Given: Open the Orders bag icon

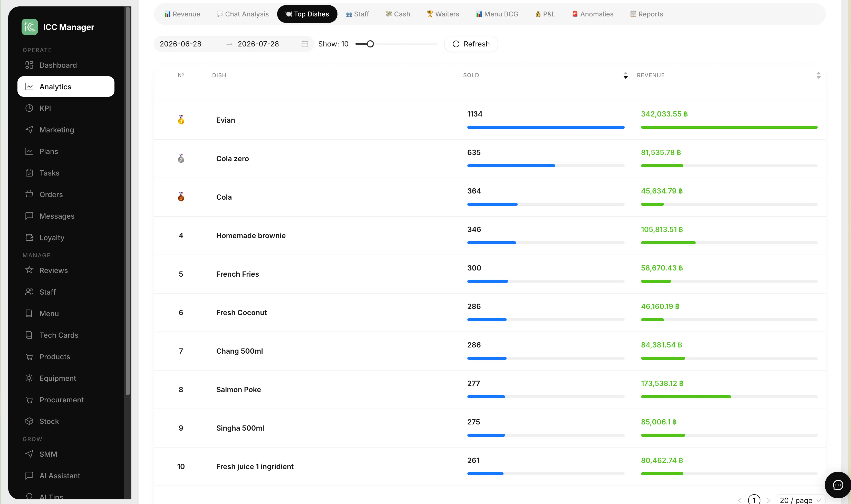Looking at the screenshot, I should pyautogui.click(x=29, y=194).
